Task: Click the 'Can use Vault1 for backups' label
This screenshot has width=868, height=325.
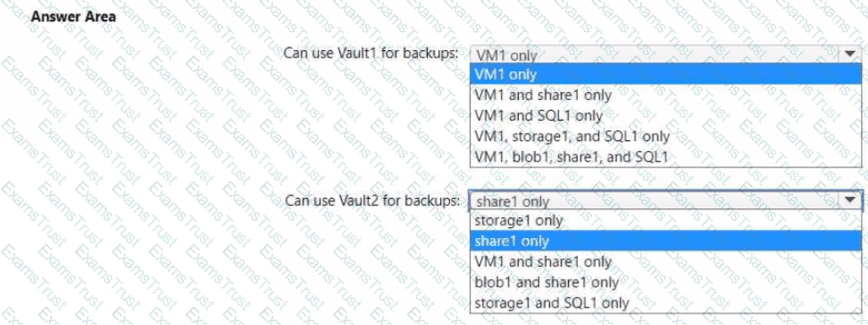Action: [x=371, y=53]
